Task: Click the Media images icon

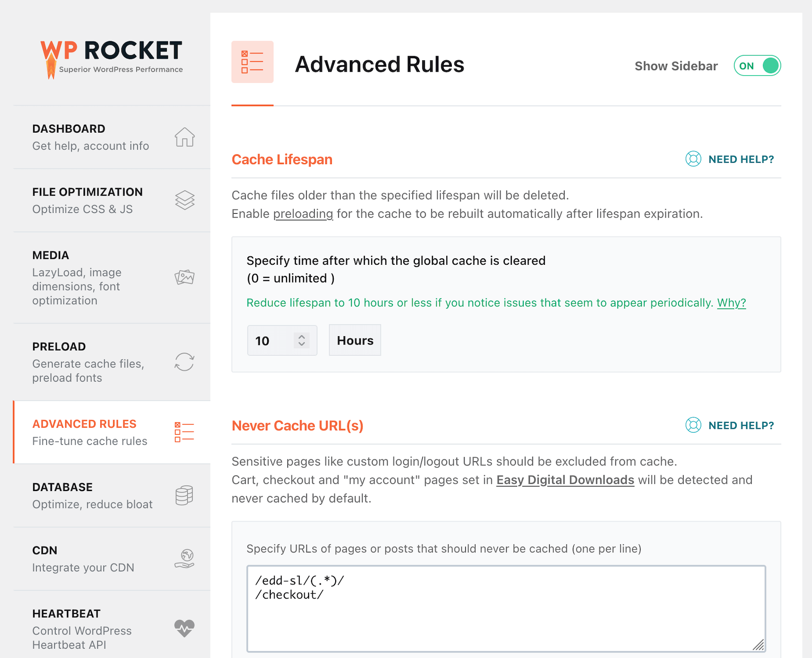Action: (x=184, y=277)
